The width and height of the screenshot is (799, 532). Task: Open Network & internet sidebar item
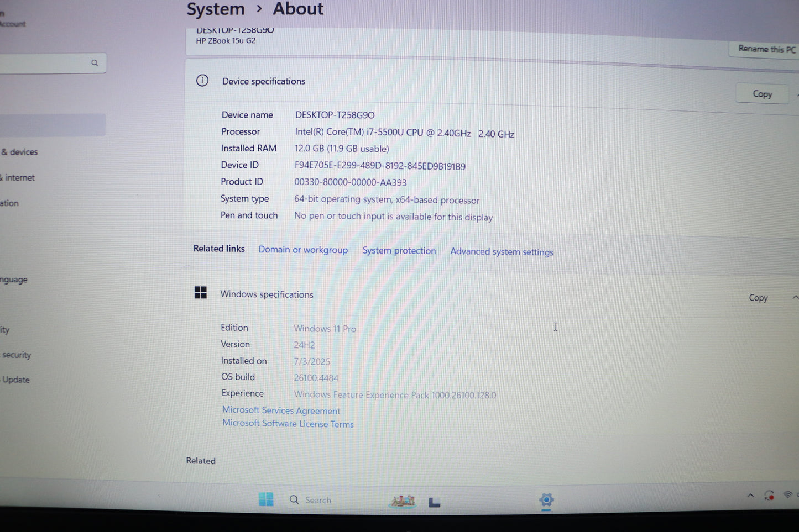(x=17, y=177)
